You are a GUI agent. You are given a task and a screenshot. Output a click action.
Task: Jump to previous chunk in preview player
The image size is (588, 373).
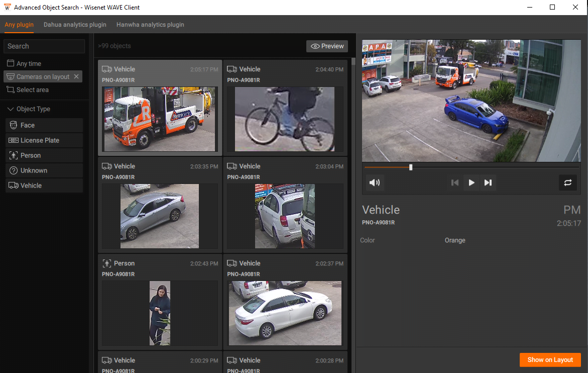click(x=455, y=183)
